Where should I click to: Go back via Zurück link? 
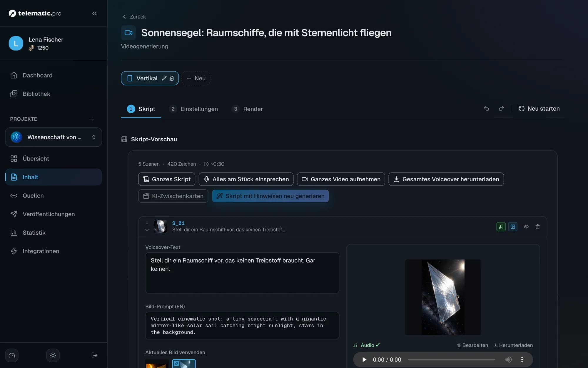pyautogui.click(x=134, y=17)
